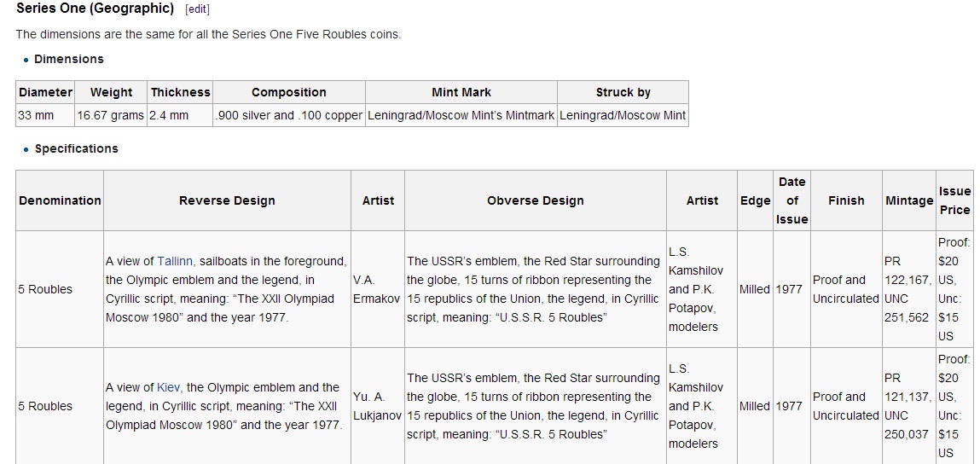
Task: Select the 16.67 grams weight cell
Action: pyautogui.click(x=111, y=116)
